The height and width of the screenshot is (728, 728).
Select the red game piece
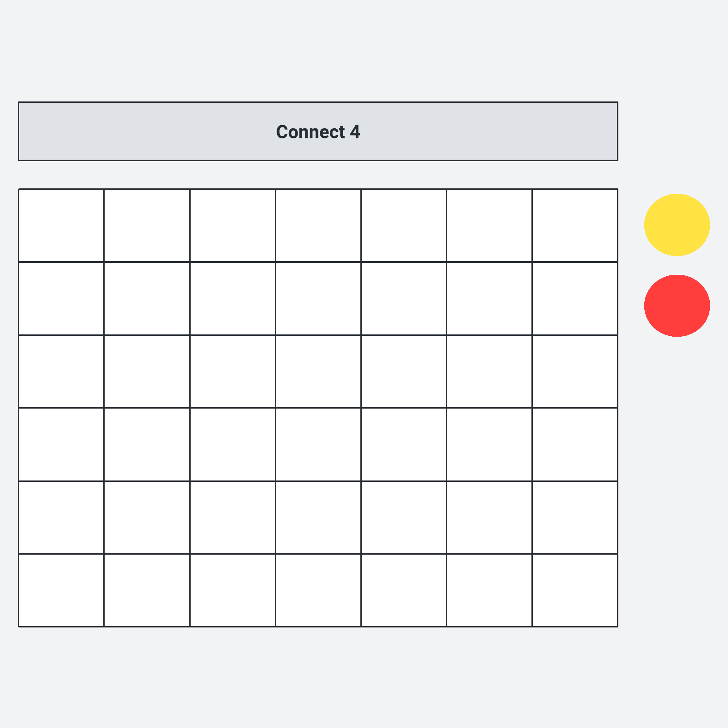point(677,306)
